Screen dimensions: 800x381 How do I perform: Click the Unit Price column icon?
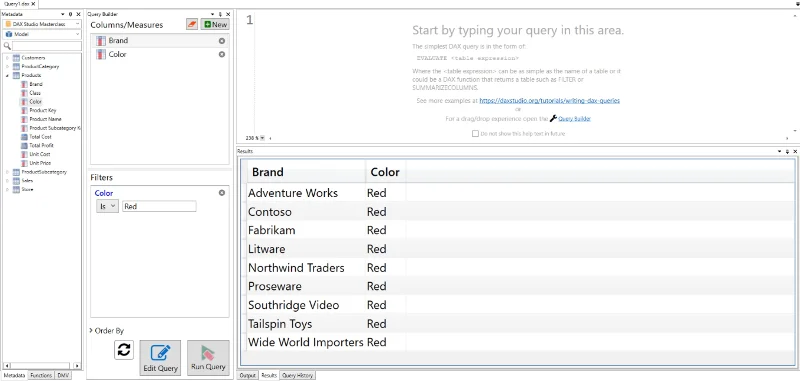click(x=24, y=163)
